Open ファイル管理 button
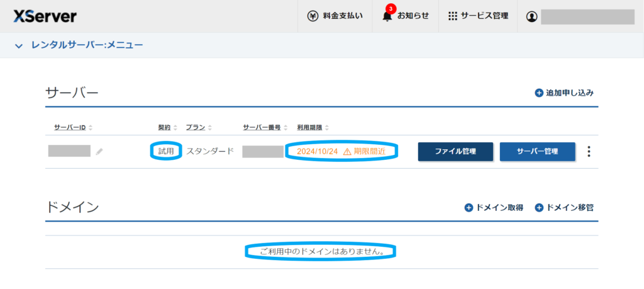644x289 pixels. 455,151
